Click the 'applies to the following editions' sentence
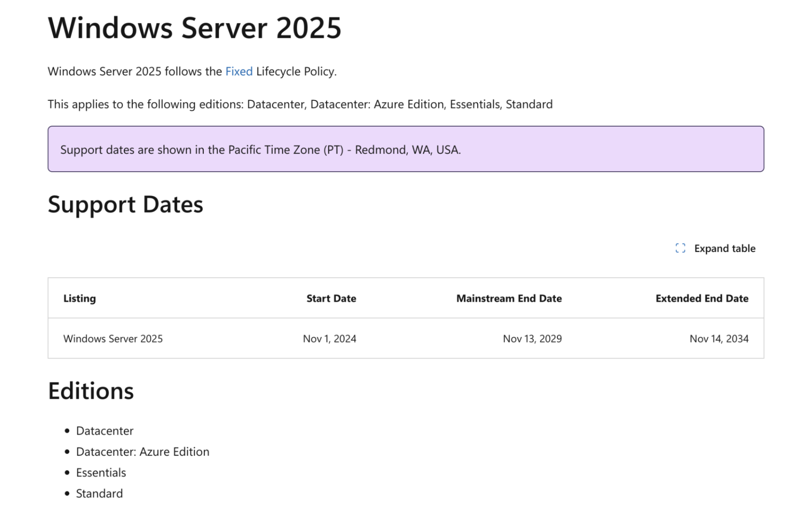 pos(300,104)
